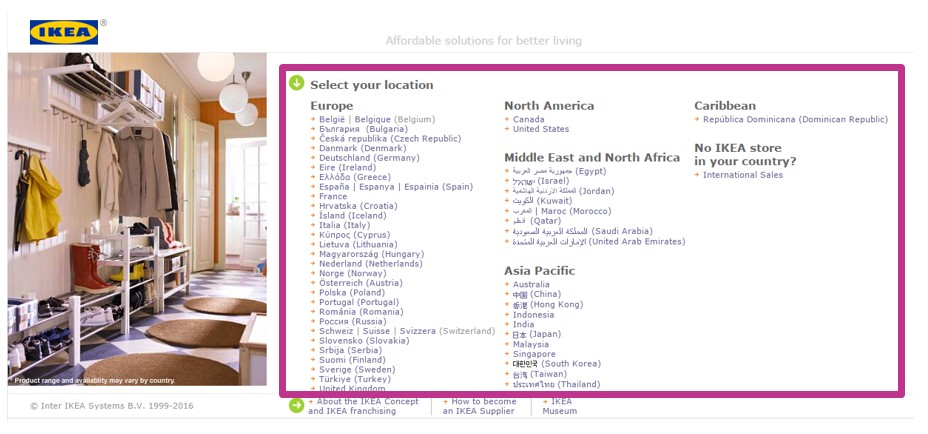Screen dimensions: 928x434
Task: Pick Ísland (Iceland)
Action: point(353,216)
